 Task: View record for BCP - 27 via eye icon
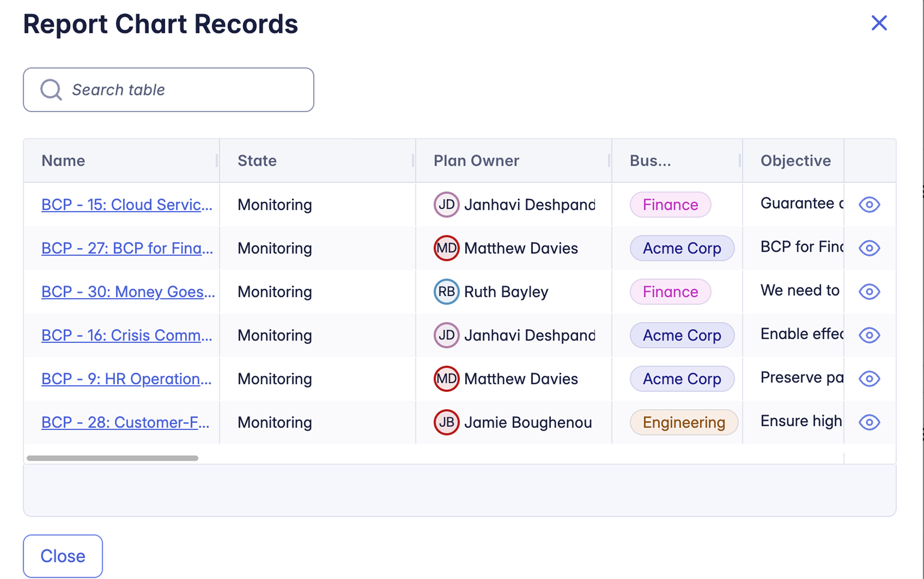869,248
